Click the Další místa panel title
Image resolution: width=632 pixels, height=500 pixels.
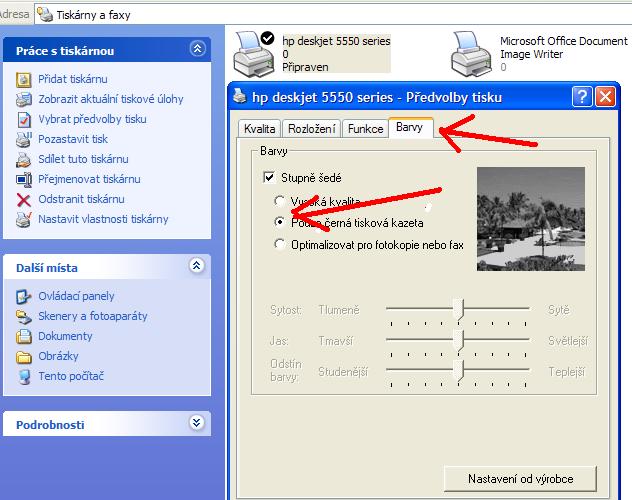coord(47,268)
